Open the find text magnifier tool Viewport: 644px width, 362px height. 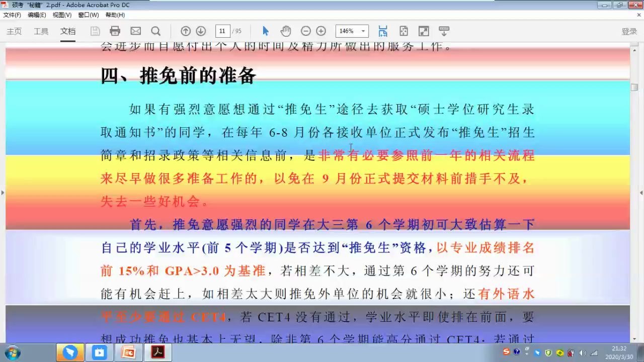[x=156, y=31]
